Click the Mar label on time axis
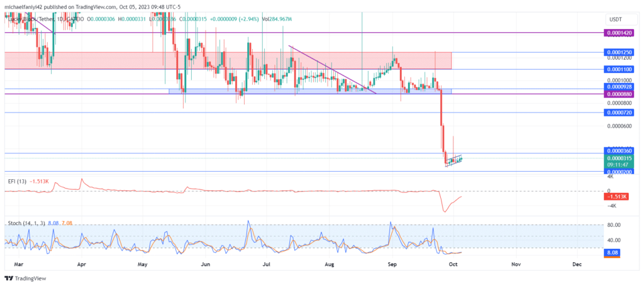 click(x=19, y=265)
